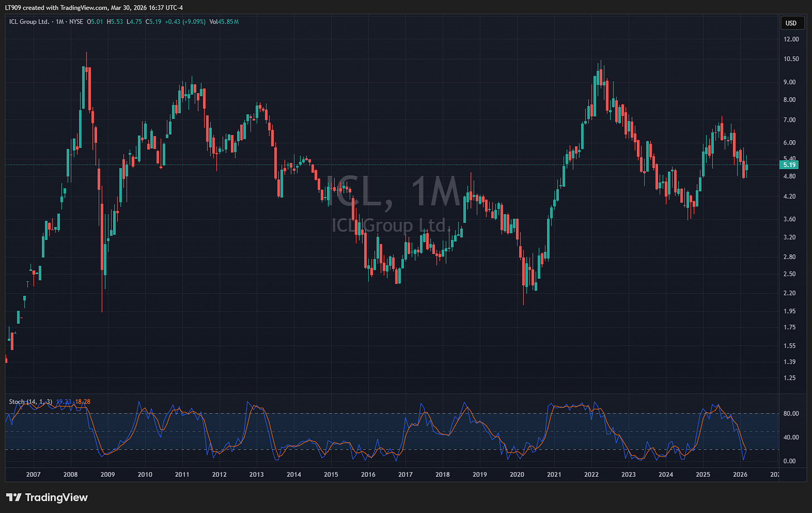The image size is (812, 513).
Task: Click the 12.00 price axis label
Action: point(791,39)
